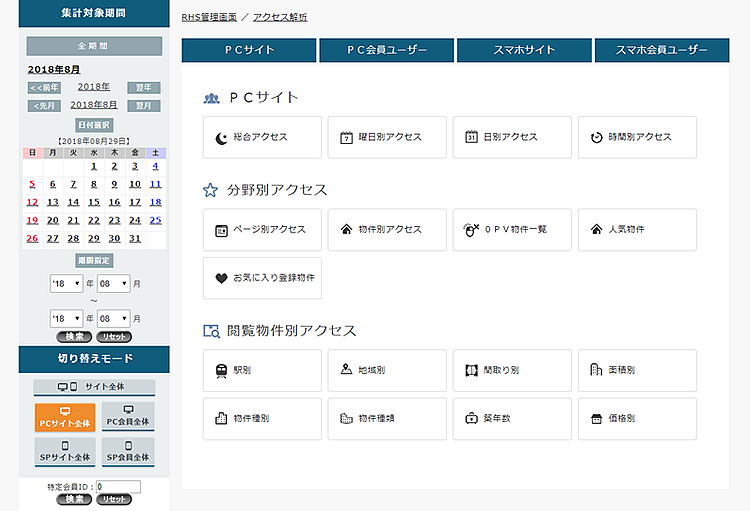This screenshot has width=750, height=511.
Task: Open 駅別 train icon card
Action: [262, 370]
